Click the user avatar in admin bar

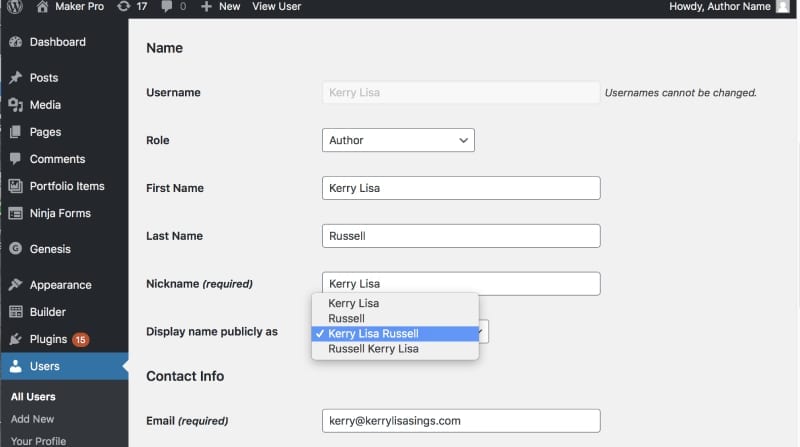click(782, 7)
